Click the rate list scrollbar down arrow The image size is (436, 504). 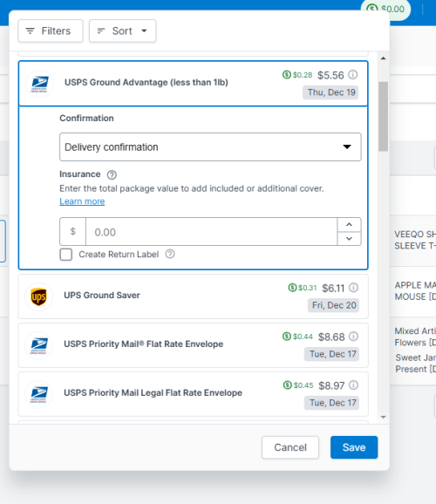[384, 417]
